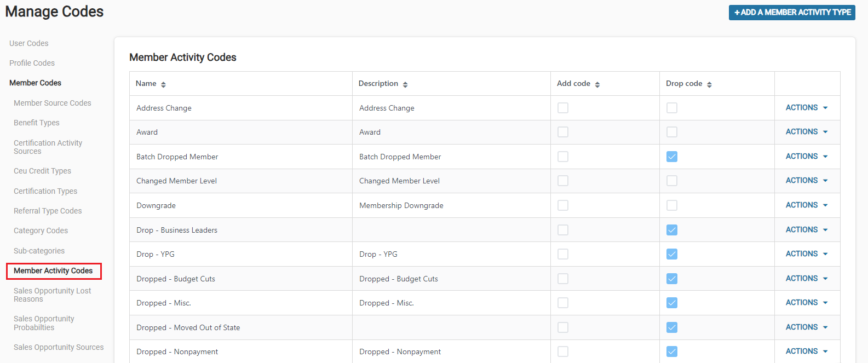The height and width of the screenshot is (363, 868).
Task: Open Profile Codes in sidebar
Action: pos(32,63)
